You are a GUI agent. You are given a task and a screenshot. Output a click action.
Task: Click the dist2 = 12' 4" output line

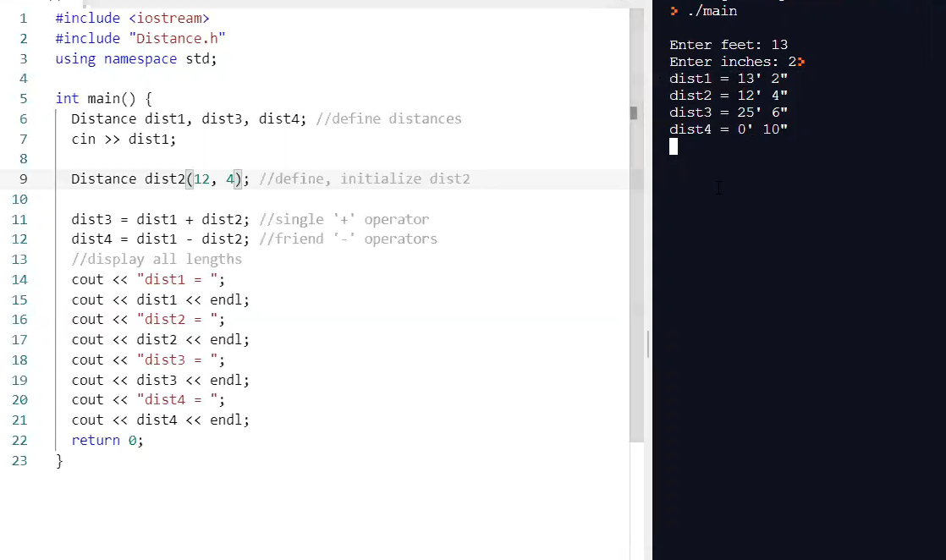[726, 95]
